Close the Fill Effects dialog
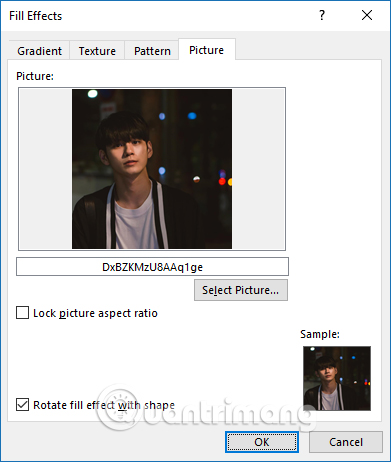This screenshot has height=462, width=391. tap(367, 15)
